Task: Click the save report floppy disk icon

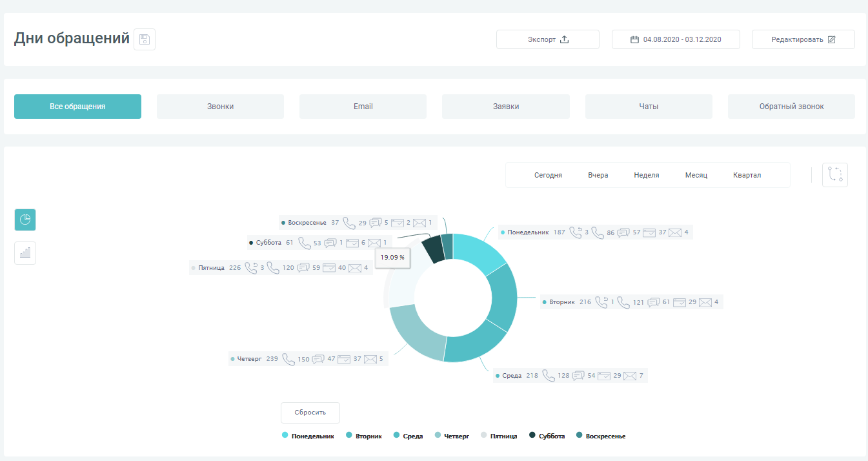Action: click(145, 39)
